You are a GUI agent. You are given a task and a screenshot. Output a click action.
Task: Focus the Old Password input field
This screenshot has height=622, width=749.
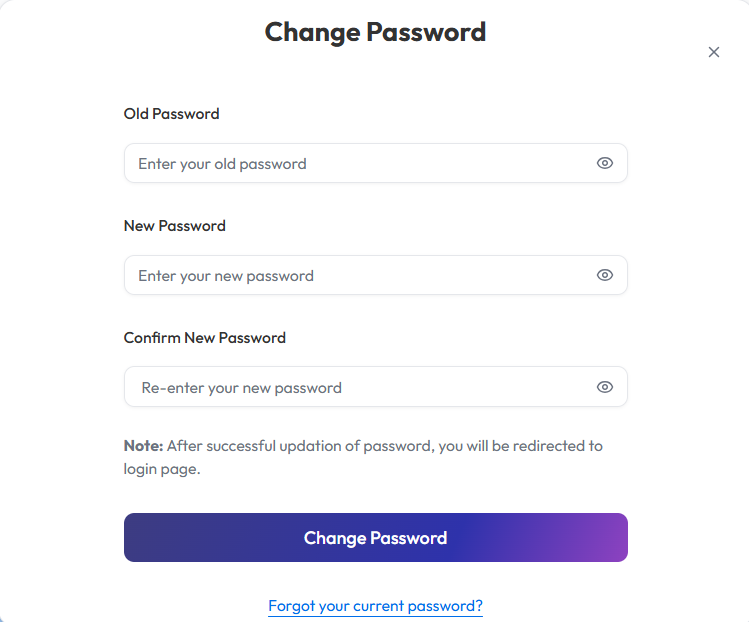tap(360, 163)
